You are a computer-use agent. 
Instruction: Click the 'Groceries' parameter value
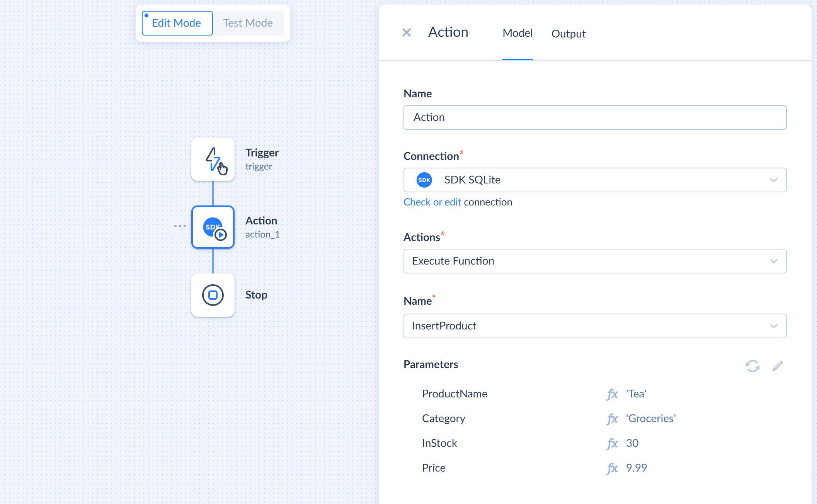click(651, 419)
